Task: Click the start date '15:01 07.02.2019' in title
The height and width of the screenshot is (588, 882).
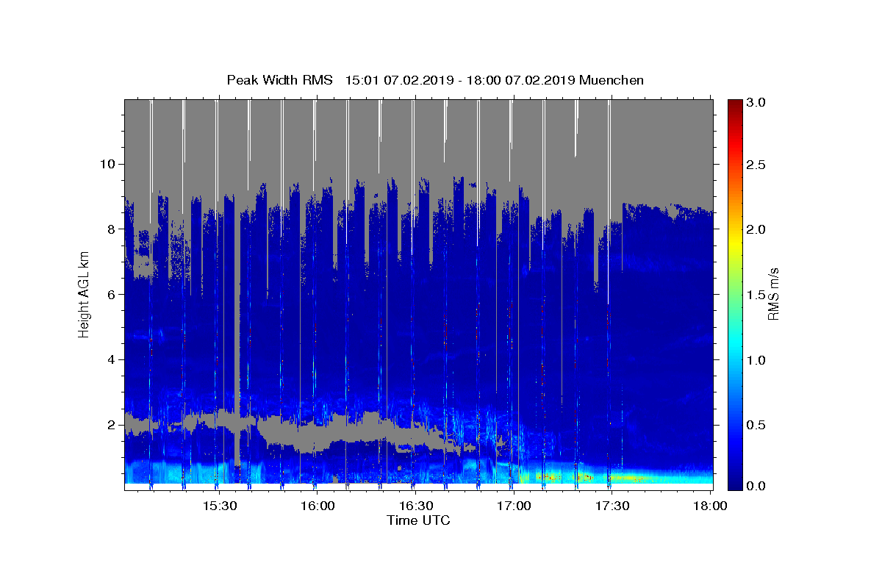Action: (x=398, y=80)
